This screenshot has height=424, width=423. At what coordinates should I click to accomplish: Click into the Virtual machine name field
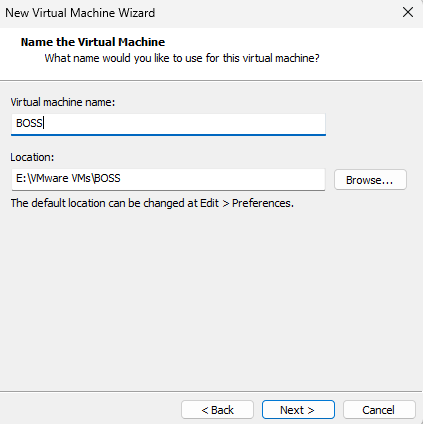tap(168, 124)
